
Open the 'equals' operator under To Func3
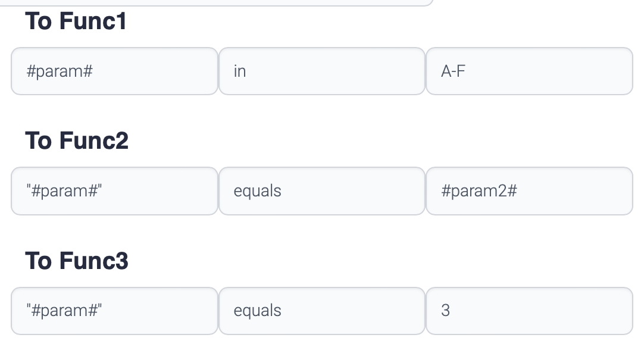click(321, 311)
